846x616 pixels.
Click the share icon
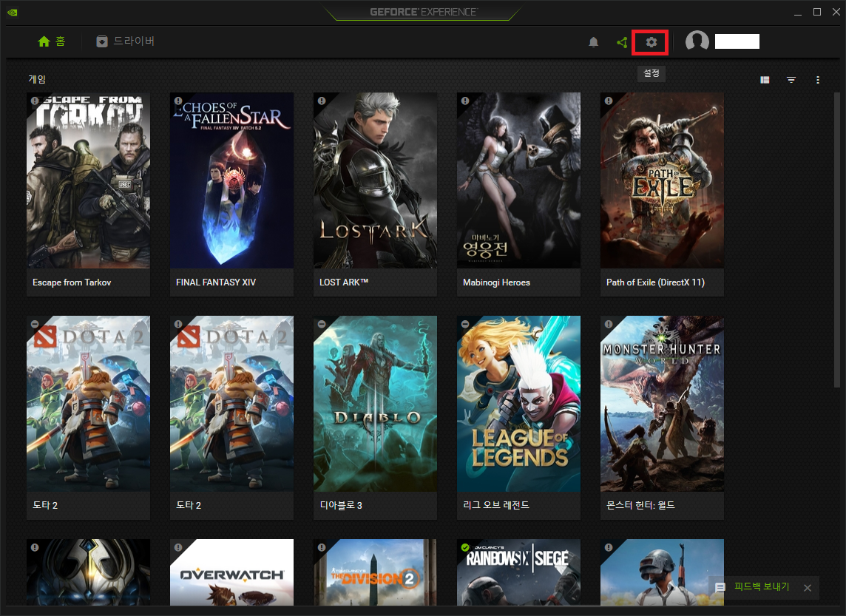tap(622, 42)
